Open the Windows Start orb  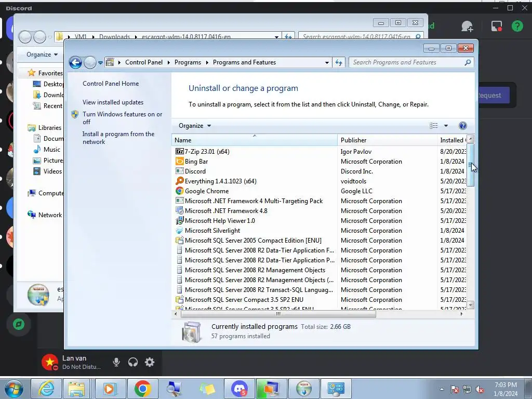pos(14,389)
